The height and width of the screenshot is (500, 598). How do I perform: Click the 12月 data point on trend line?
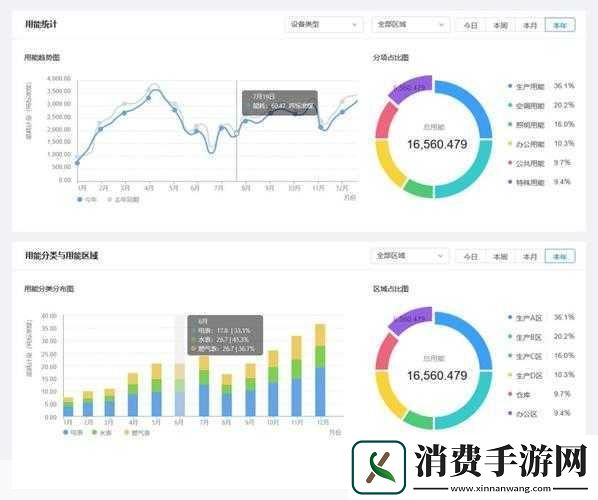click(x=342, y=112)
